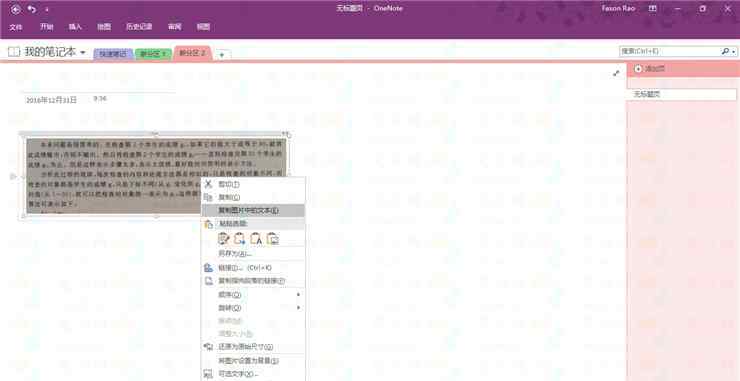Select the Paste as Picture icon

tap(273, 239)
